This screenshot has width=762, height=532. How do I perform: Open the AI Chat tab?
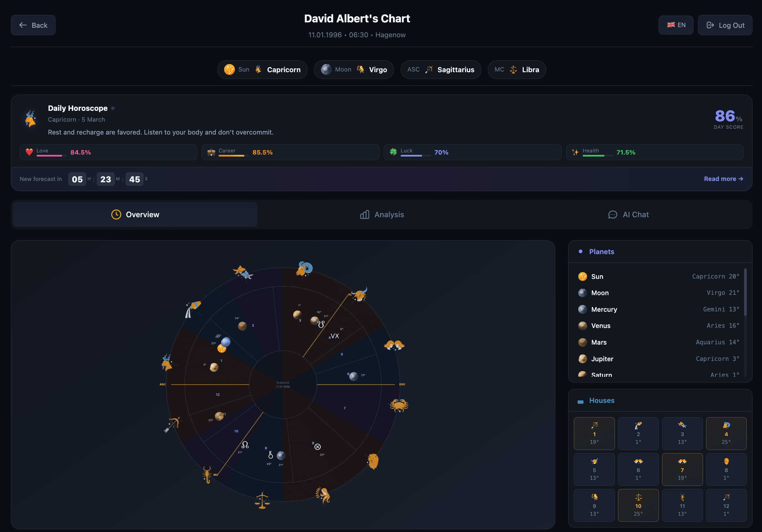click(628, 214)
